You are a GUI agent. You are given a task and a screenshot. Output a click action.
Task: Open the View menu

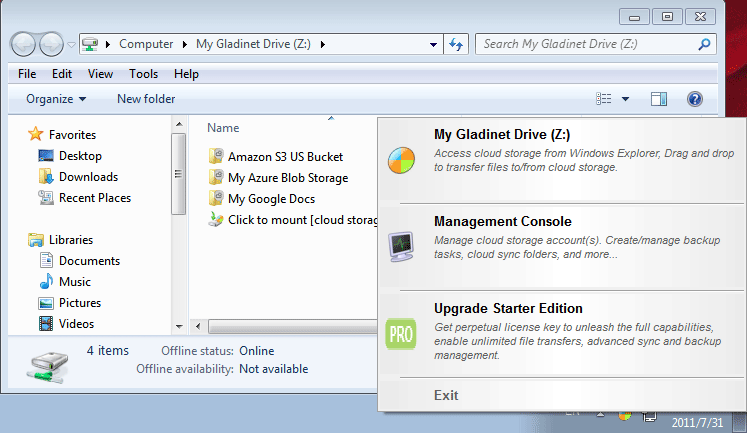(x=100, y=74)
